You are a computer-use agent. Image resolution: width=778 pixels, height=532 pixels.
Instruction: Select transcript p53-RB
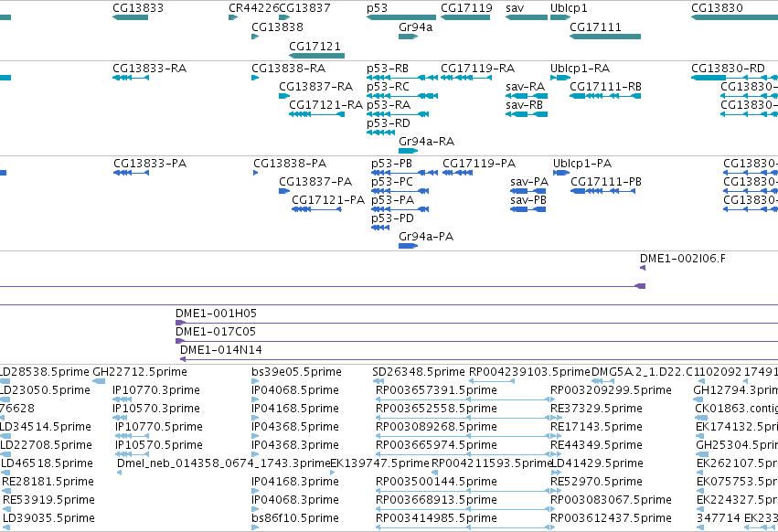tap(388, 69)
